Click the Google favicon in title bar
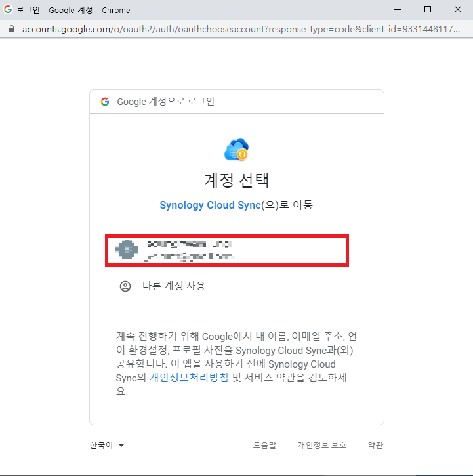473x476 pixels. (x=8, y=9)
